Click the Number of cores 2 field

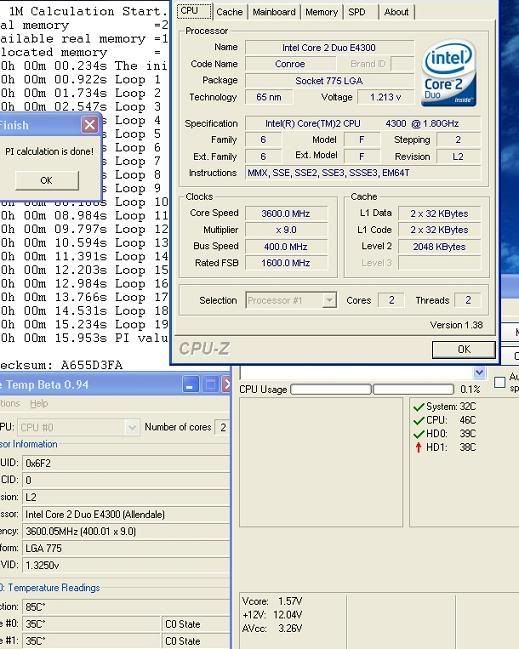(223, 427)
